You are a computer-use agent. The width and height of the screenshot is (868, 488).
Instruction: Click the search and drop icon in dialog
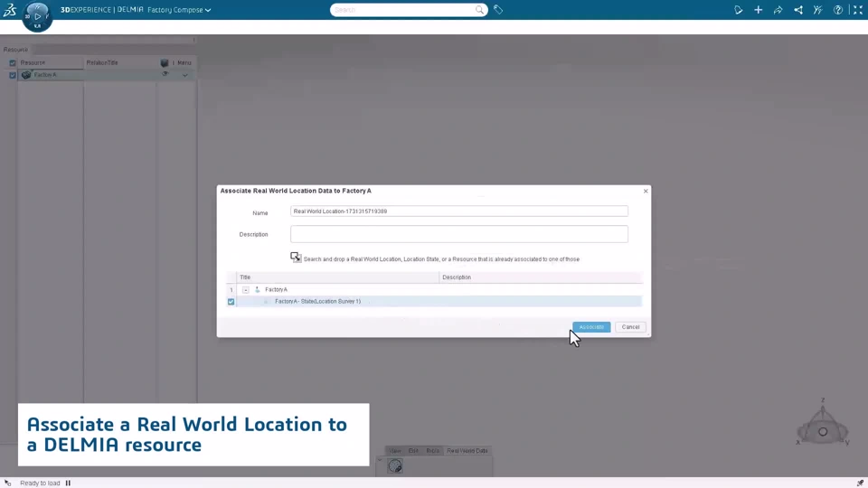(x=296, y=258)
